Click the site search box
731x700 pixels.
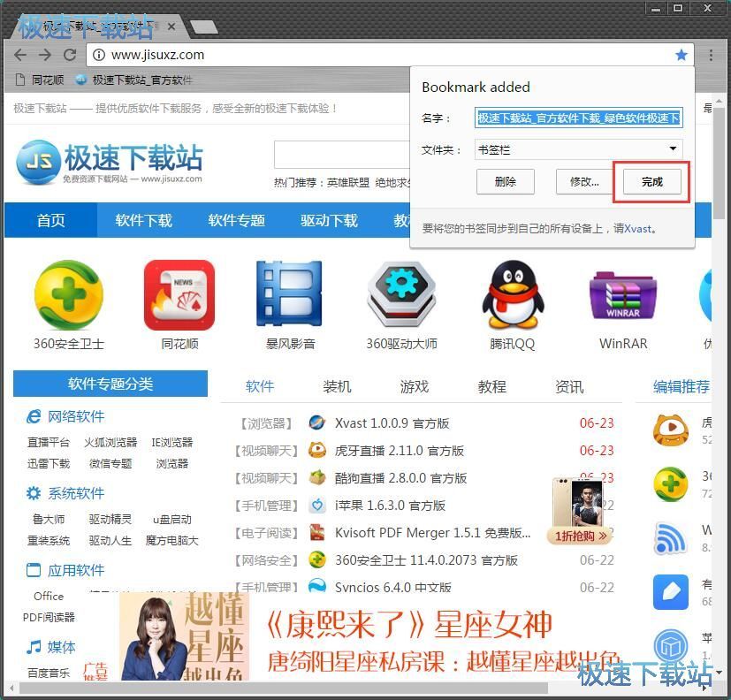coord(343,155)
